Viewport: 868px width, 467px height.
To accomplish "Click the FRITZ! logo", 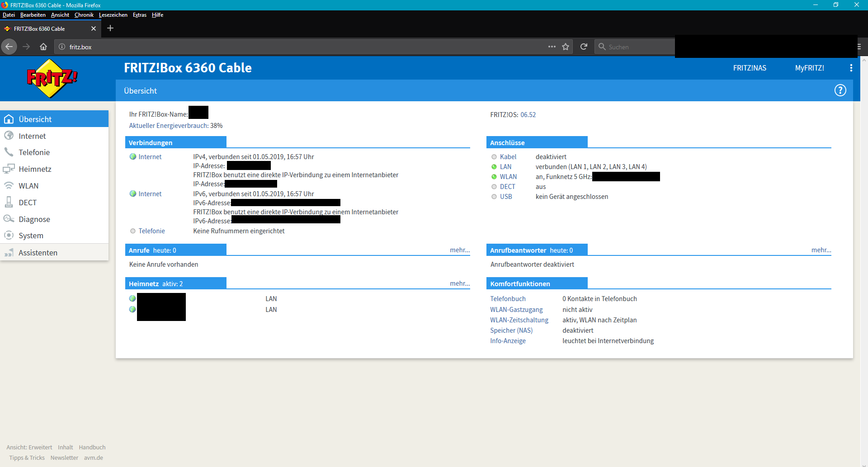I will point(52,79).
